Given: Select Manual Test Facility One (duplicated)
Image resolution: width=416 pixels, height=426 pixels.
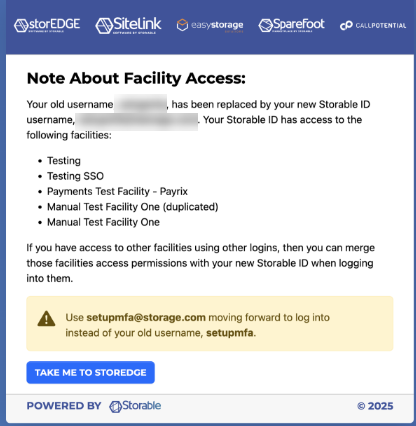Looking at the screenshot, I should 133,207.
